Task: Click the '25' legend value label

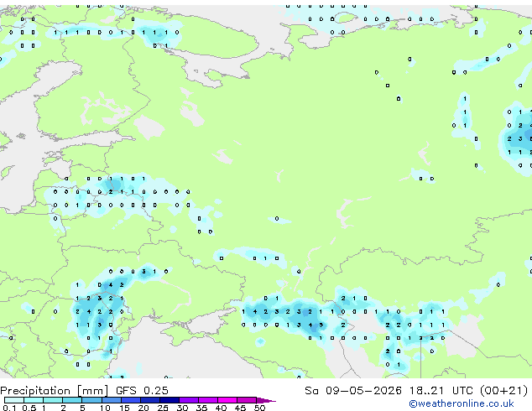Action: click(x=163, y=408)
